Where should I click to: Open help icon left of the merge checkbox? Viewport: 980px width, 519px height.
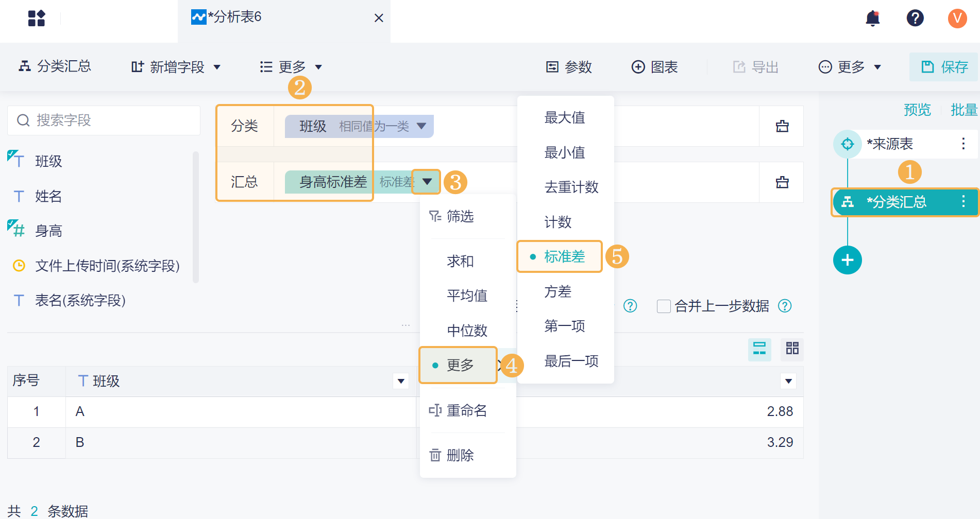coord(630,306)
